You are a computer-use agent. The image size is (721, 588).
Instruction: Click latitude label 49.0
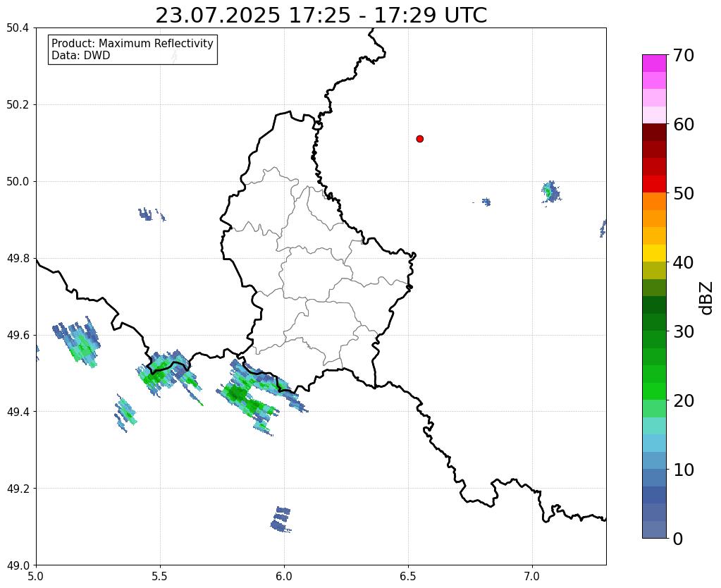coord(18,565)
